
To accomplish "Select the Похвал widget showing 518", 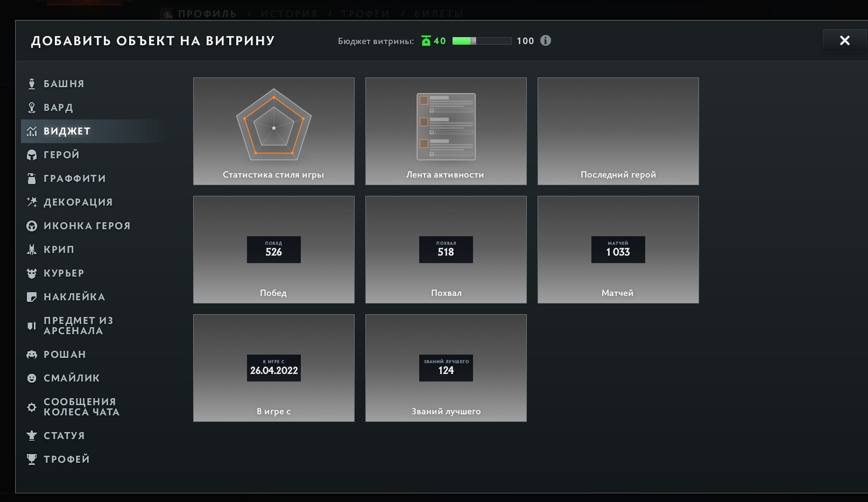I will [446, 250].
